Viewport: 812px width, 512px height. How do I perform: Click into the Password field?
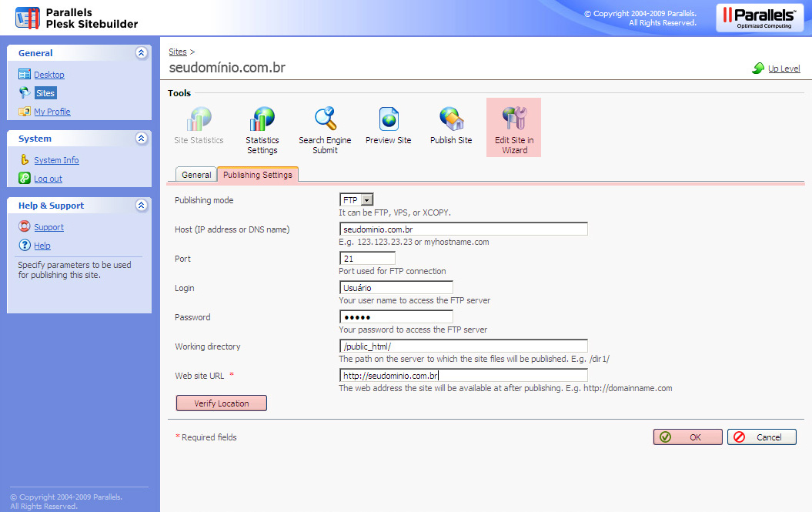click(396, 316)
